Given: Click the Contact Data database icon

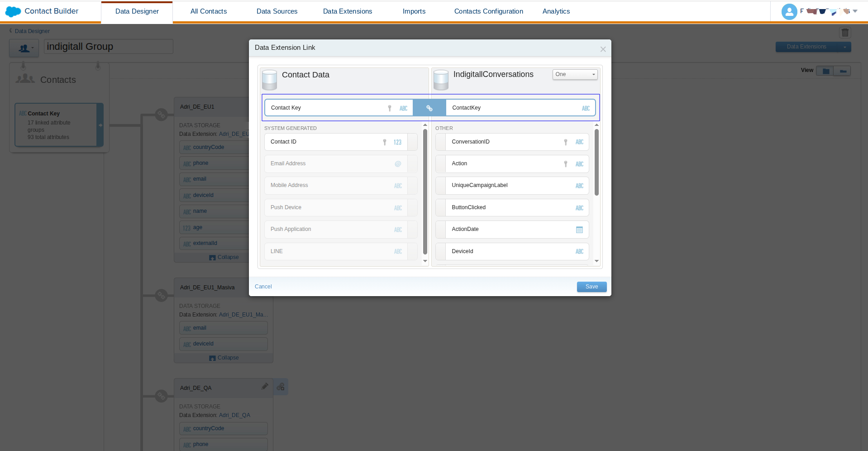Looking at the screenshot, I should [x=270, y=80].
